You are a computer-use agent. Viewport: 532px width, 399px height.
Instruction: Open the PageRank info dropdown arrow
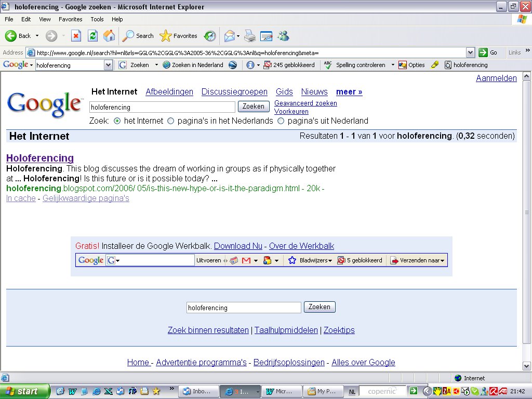click(x=258, y=65)
